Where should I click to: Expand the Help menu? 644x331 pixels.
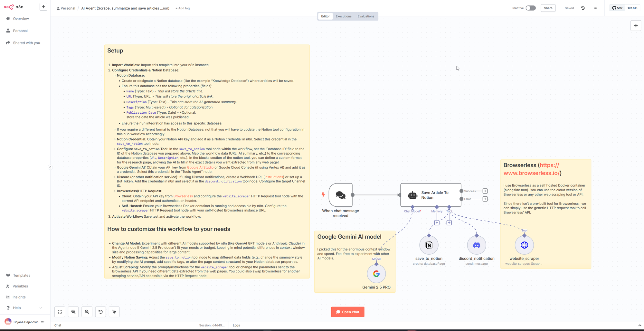pos(17,308)
